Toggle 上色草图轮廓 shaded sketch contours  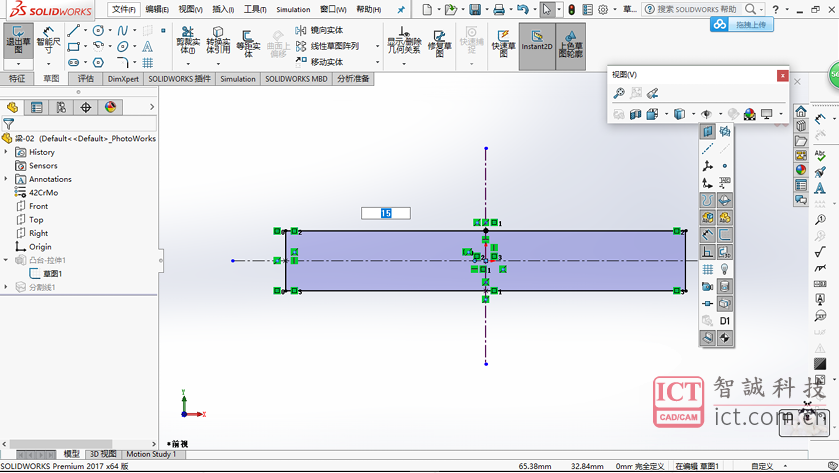tap(570, 46)
